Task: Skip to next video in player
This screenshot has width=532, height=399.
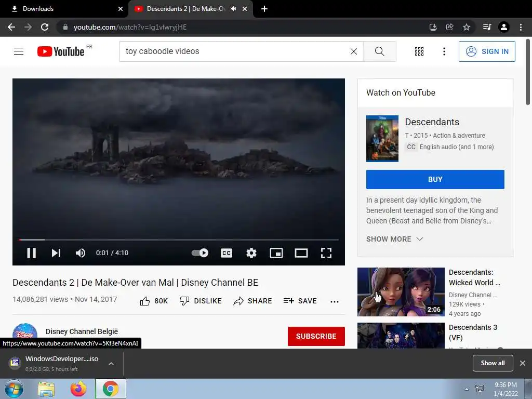Action: tap(56, 253)
